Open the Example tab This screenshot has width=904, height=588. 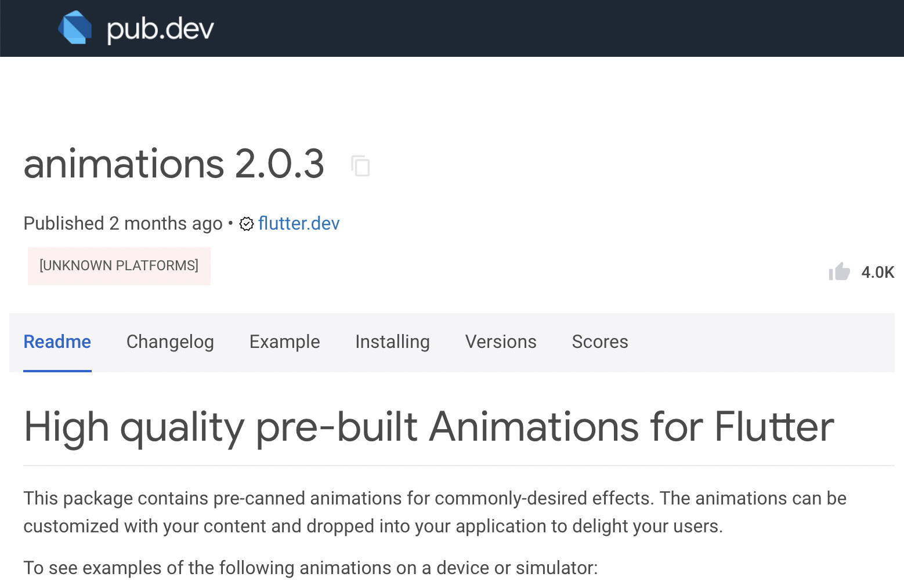tap(284, 342)
